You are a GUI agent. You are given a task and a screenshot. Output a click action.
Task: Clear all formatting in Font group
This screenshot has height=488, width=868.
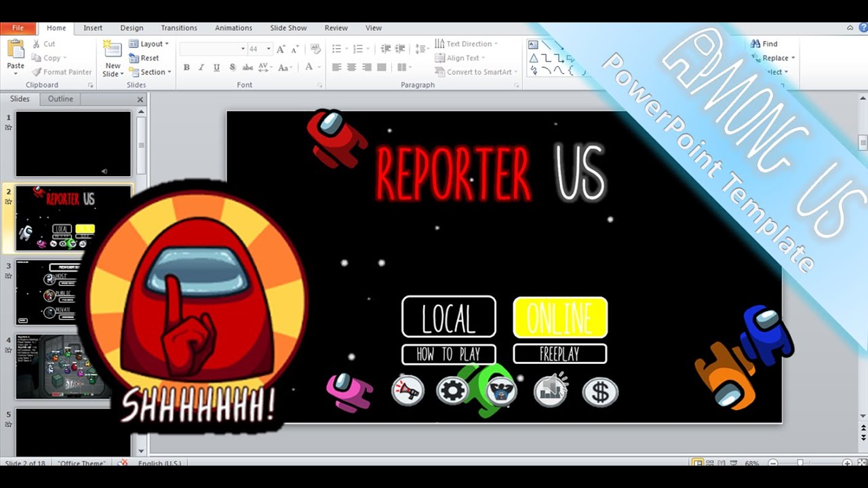(315, 49)
